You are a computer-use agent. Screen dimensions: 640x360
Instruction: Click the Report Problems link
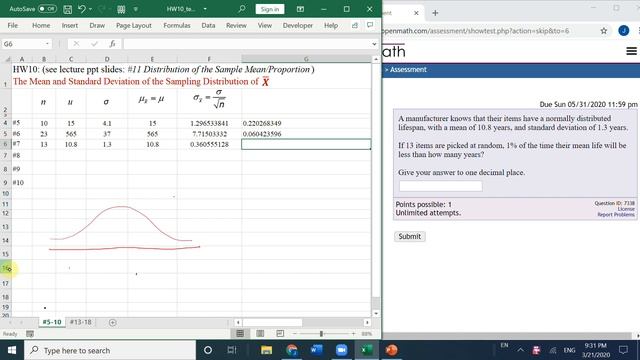616,215
